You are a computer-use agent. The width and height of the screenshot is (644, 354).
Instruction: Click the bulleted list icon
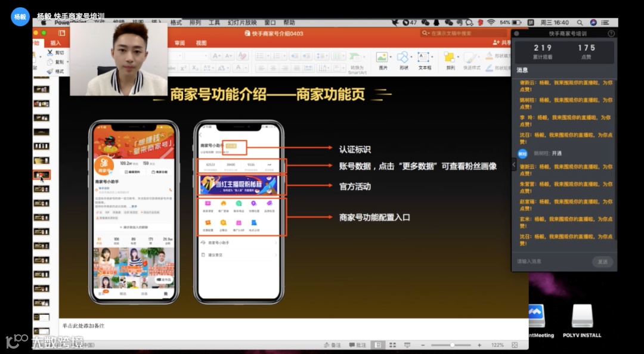[x=262, y=56]
